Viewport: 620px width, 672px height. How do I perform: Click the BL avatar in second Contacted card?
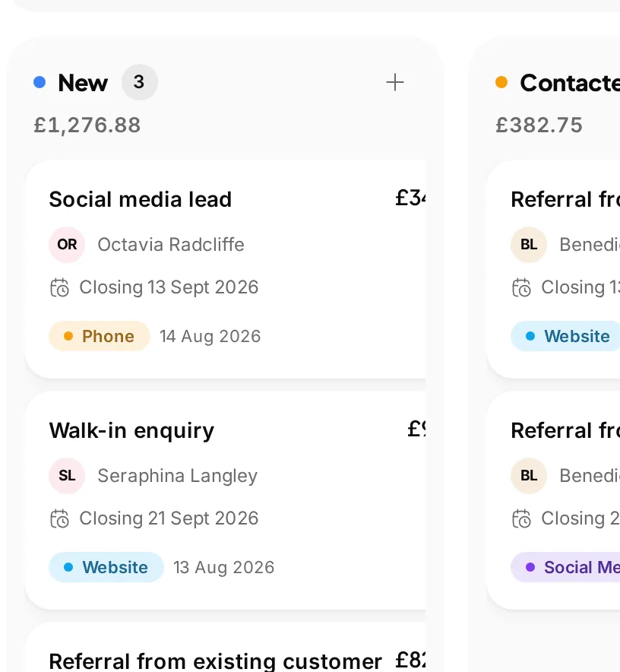click(529, 476)
